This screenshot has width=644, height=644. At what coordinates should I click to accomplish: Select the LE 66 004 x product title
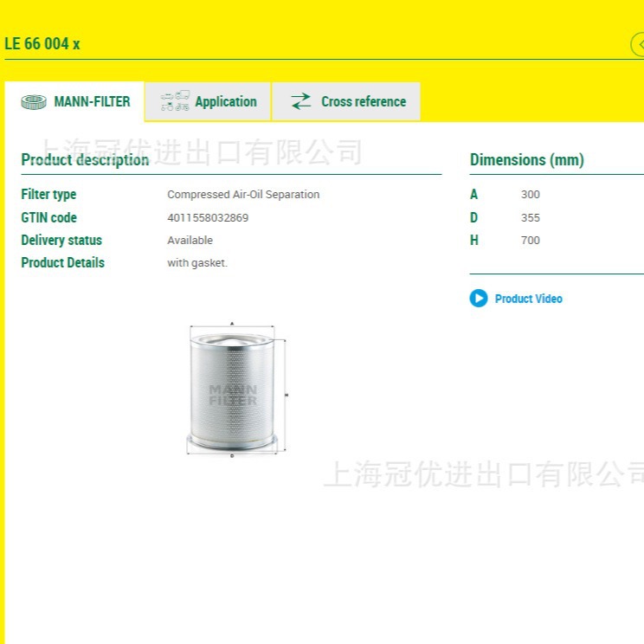(x=42, y=43)
